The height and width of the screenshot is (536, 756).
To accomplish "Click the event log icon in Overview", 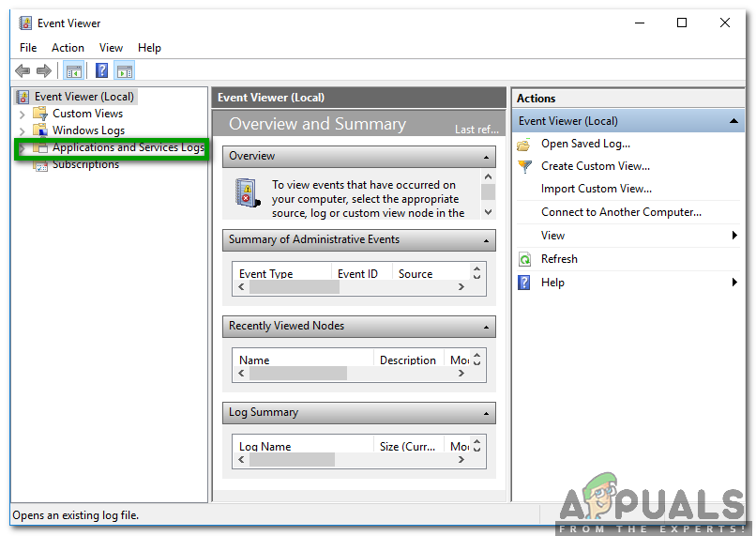I will pos(248,193).
